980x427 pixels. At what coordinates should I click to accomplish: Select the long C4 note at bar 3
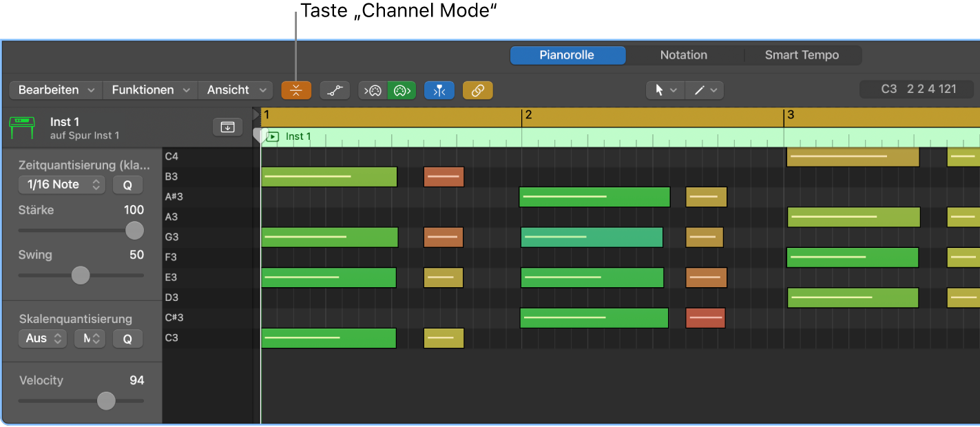[853, 156]
